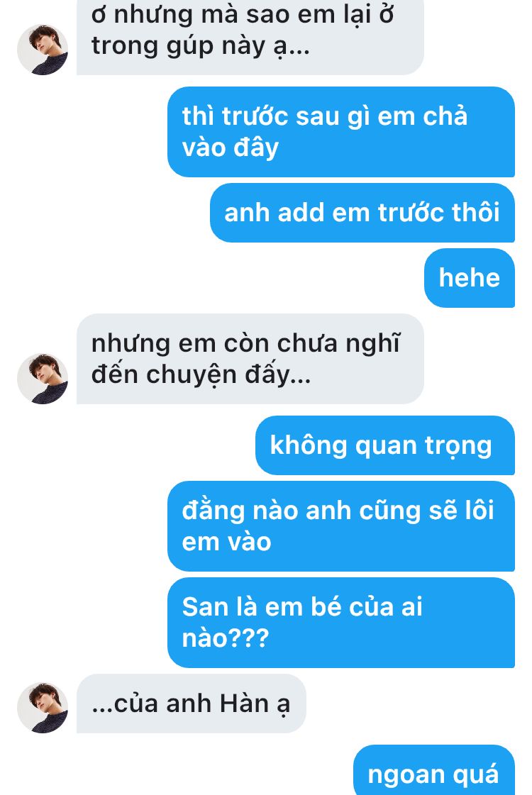Tap the avatar beside 'trong gúp này ạ...' message
The height and width of the screenshot is (795, 532).
point(43,49)
